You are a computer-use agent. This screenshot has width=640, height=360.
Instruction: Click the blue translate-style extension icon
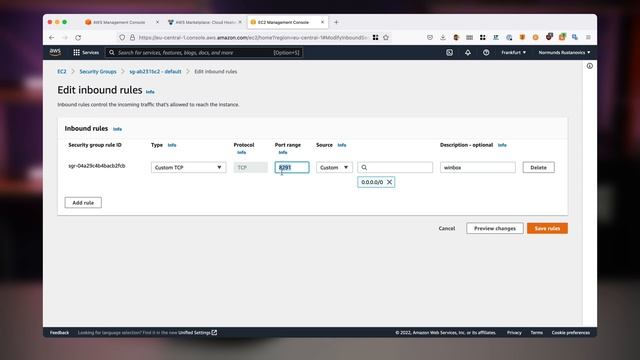(575, 38)
